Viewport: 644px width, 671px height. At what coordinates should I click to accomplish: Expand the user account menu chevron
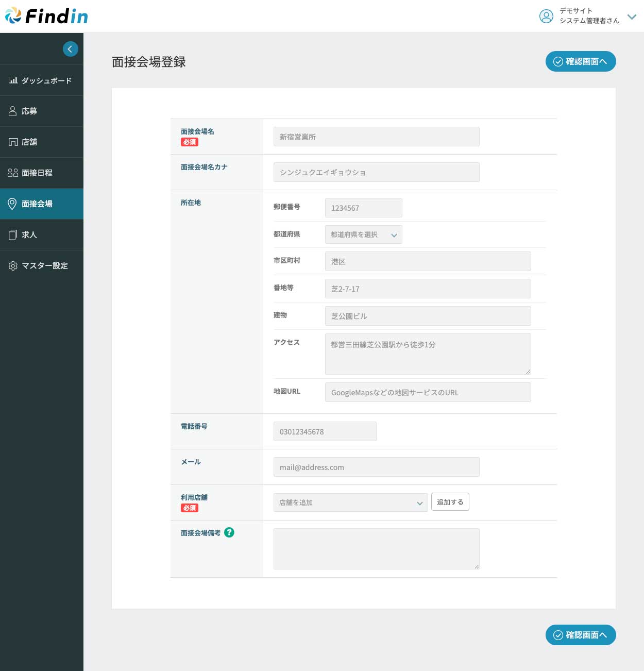click(632, 16)
